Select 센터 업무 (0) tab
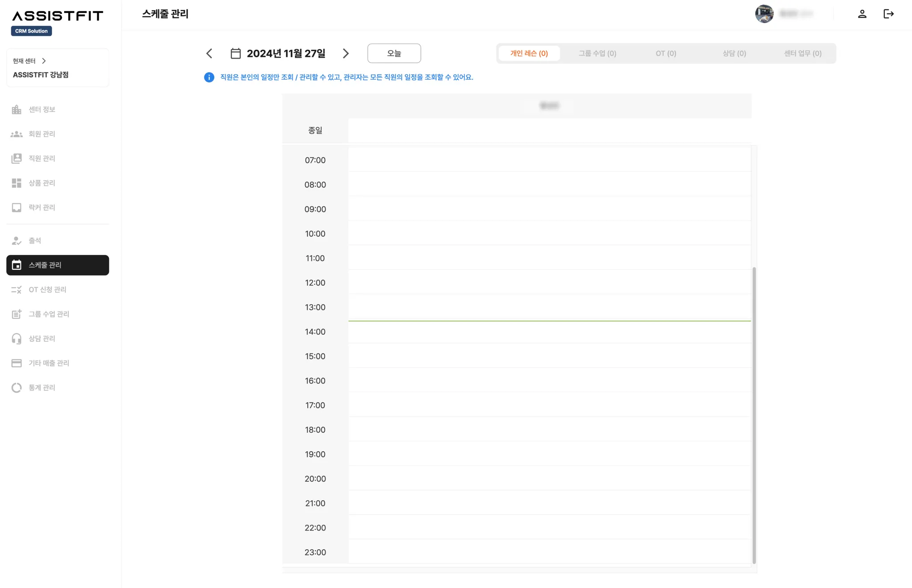The image size is (912, 588). (x=802, y=53)
